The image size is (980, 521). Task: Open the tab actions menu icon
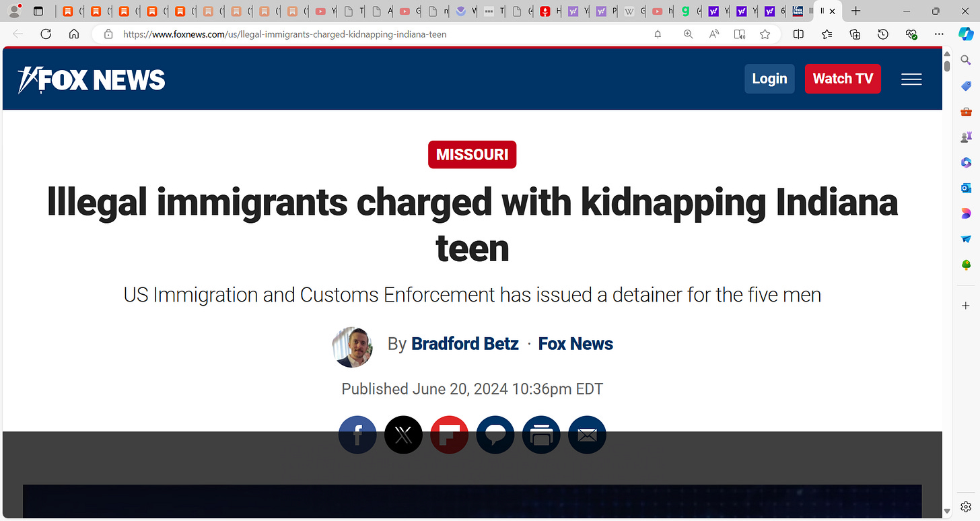click(x=38, y=11)
